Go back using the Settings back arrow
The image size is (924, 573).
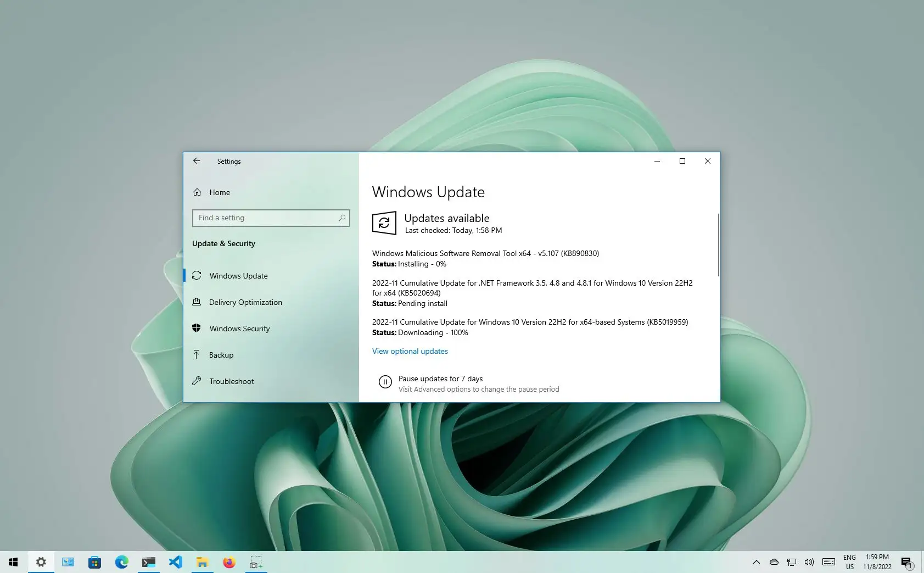pyautogui.click(x=197, y=161)
